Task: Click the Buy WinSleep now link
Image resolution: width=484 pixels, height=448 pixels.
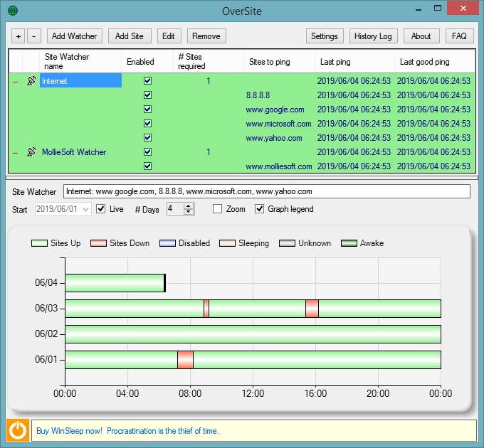Action: click(69, 431)
